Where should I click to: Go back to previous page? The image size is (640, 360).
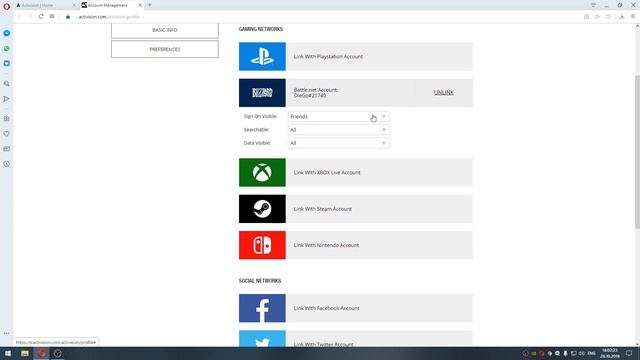click(x=19, y=17)
